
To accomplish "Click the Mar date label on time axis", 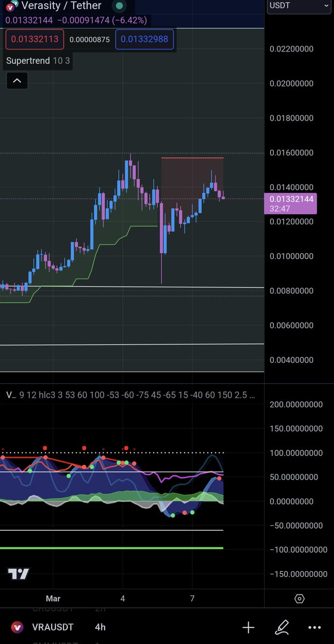I will coord(53,598).
